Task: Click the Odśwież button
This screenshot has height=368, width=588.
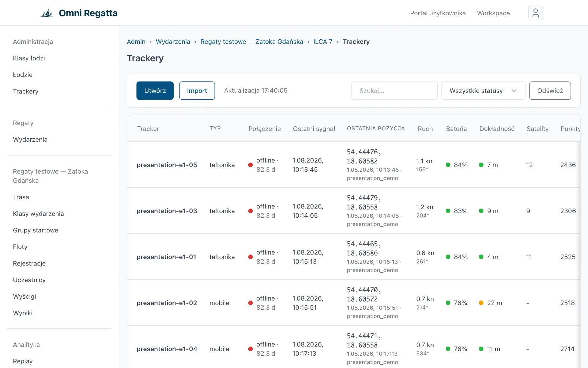Action: [550, 90]
